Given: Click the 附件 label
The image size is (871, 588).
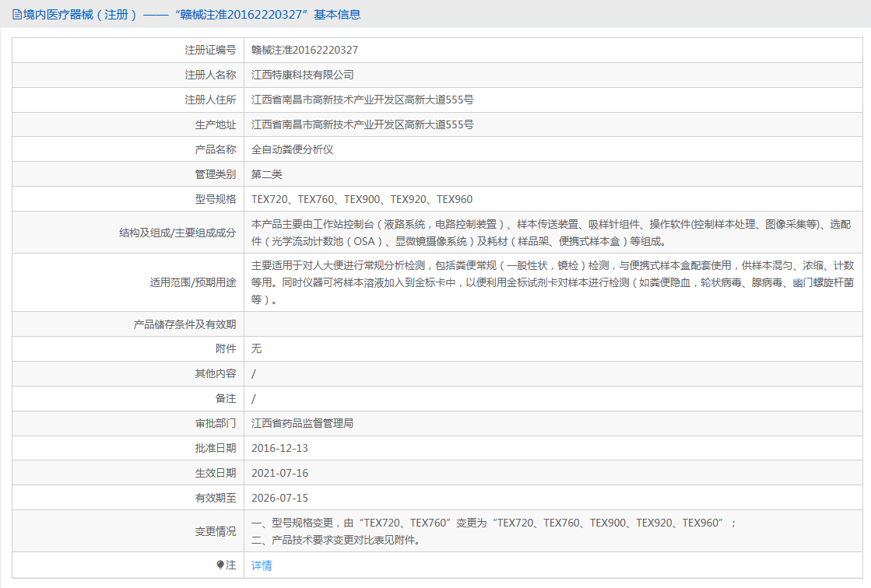Looking at the screenshot, I should tap(226, 348).
